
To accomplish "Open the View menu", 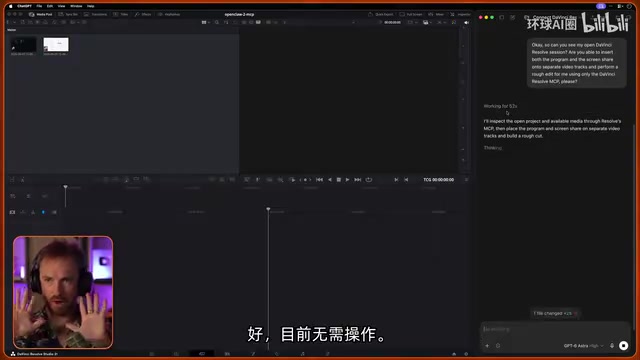I will point(61,6).
